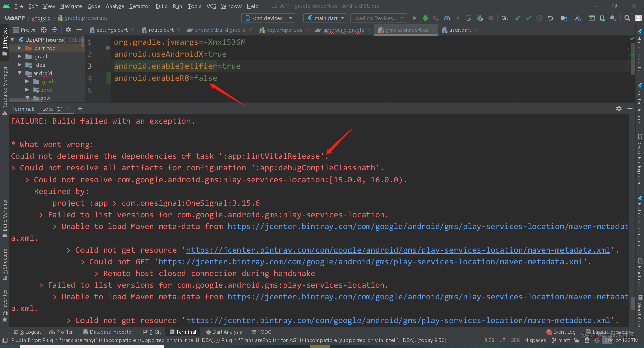
Task: Click the Translate icon in toolbar
Action: [578, 18]
